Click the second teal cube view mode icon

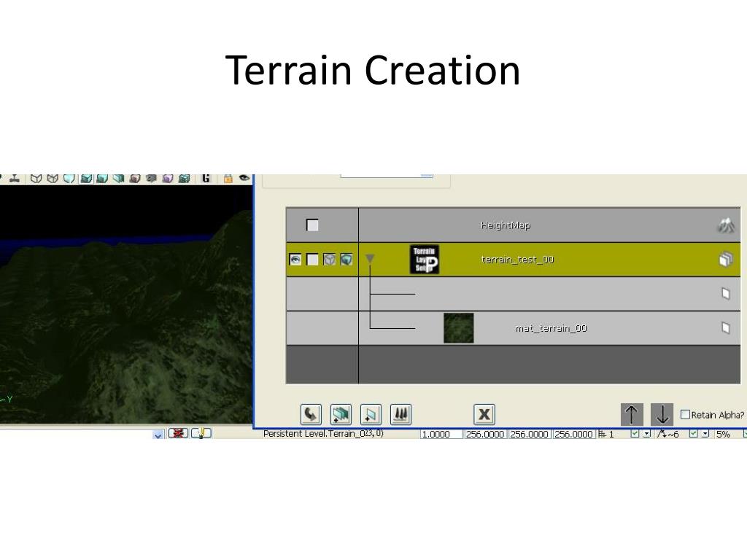[102, 179]
